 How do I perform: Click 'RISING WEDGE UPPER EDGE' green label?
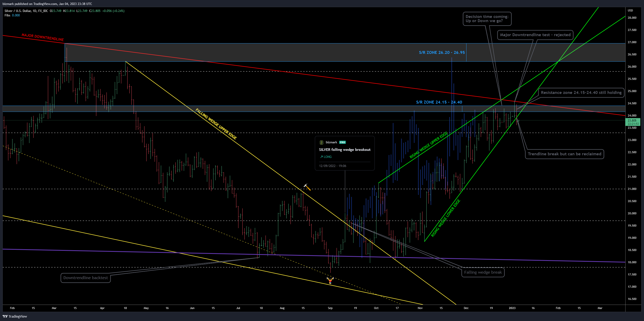click(x=429, y=145)
